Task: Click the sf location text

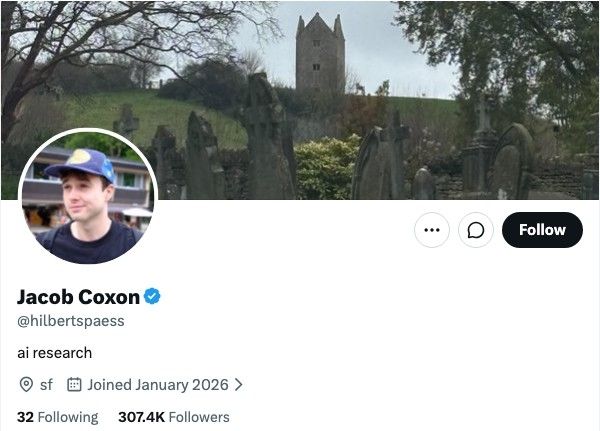Action: tap(46, 385)
